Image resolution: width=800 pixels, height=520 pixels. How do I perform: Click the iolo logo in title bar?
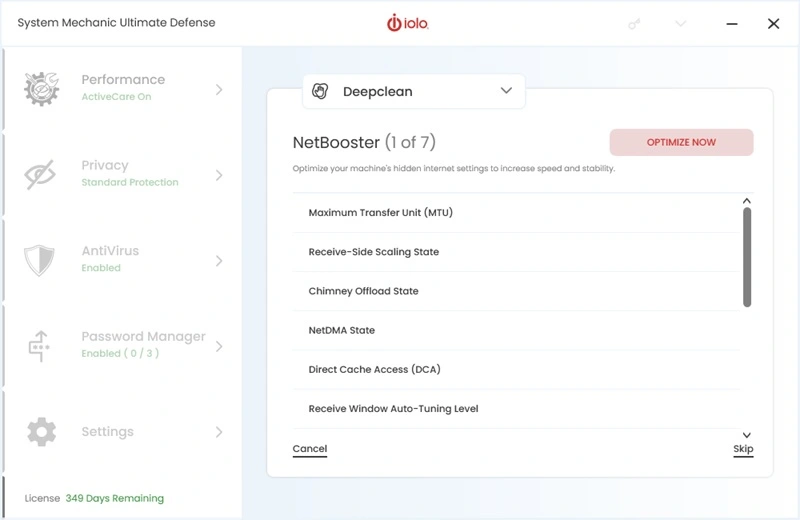(x=408, y=23)
